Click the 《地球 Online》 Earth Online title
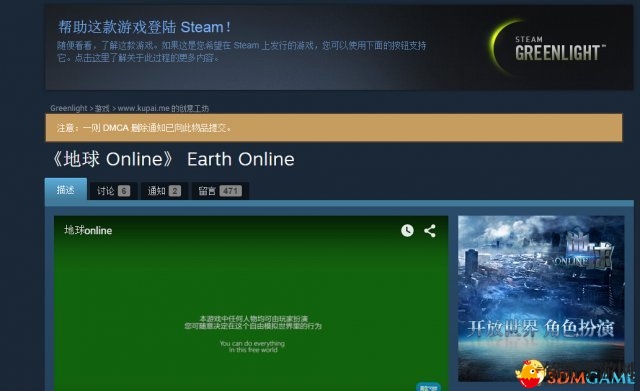 point(172,159)
